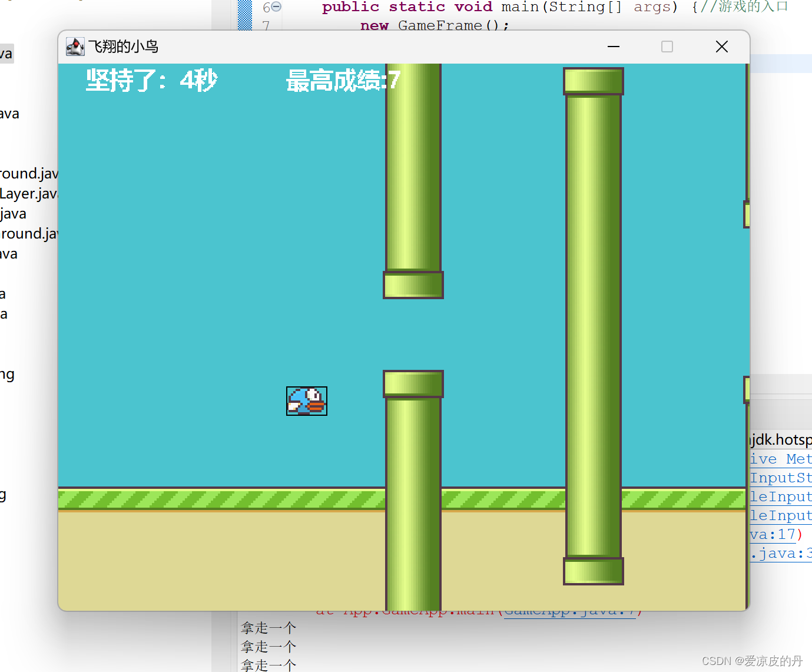
Task: Click the 坚持了: 4秒 timer text
Action: pyautogui.click(x=152, y=80)
